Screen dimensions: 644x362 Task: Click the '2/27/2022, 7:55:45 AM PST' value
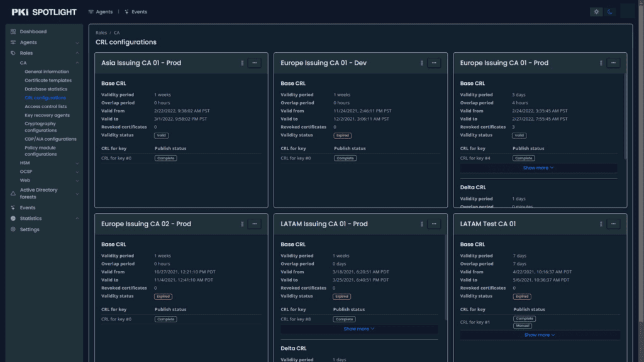click(540, 119)
